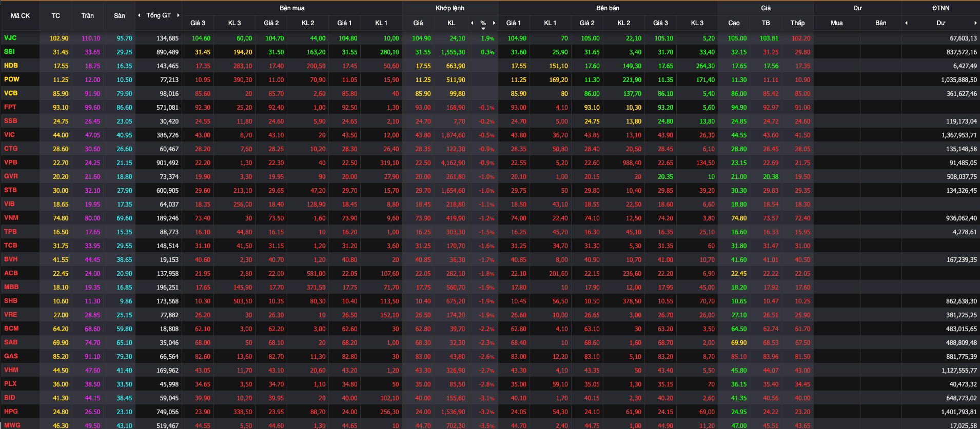Open the VCB ticker symbol

pyautogui.click(x=11, y=93)
